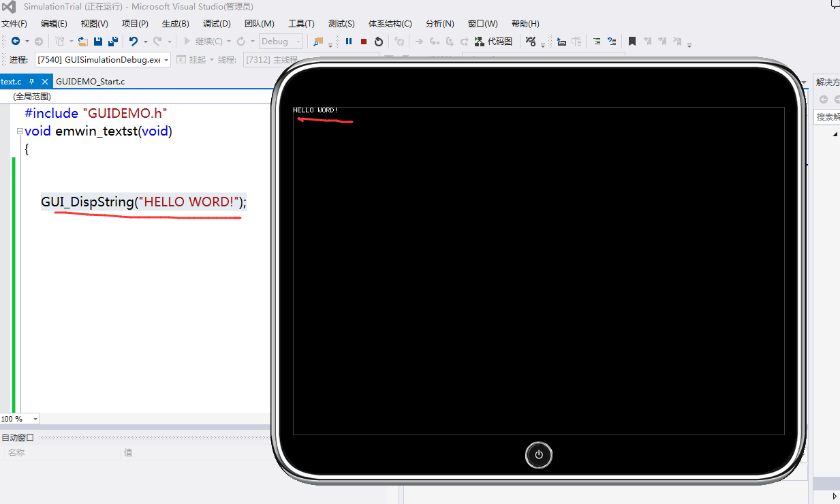Open the Project menu (项目)
Viewport: 840px width, 504px height.
coord(135,24)
